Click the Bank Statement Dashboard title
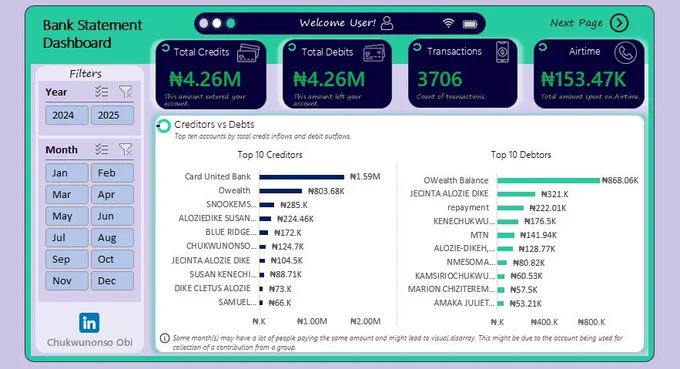The height and width of the screenshot is (369, 680). pyautogui.click(x=92, y=34)
